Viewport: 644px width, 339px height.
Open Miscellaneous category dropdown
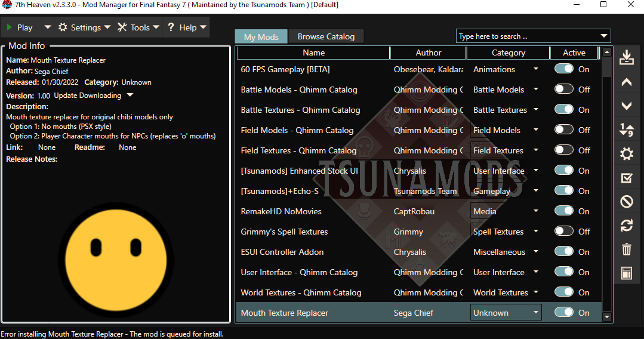coord(535,251)
